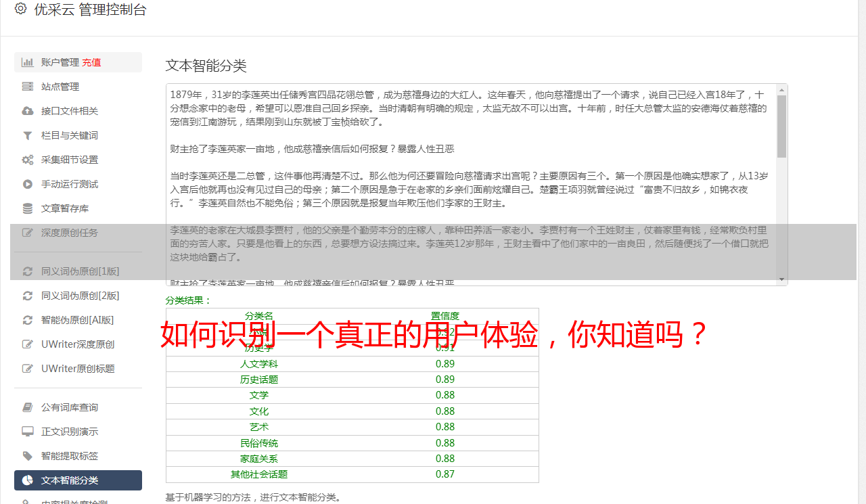Click the bar chart icon for 账户管理

(28, 62)
